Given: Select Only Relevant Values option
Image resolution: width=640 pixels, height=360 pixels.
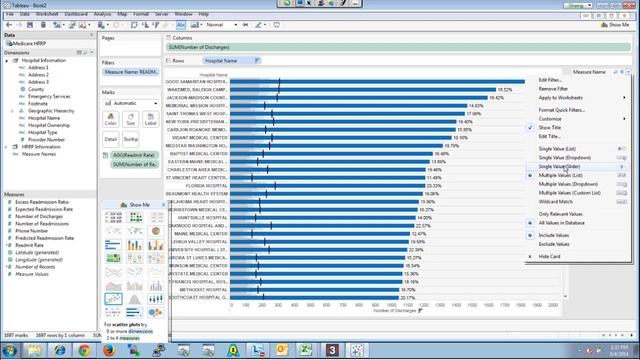Looking at the screenshot, I should coord(560,214).
